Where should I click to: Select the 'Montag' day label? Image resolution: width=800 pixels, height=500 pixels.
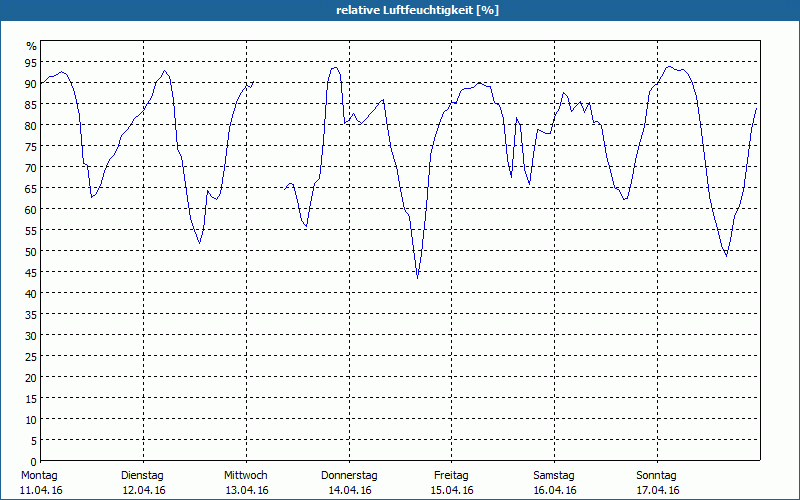coord(40,475)
